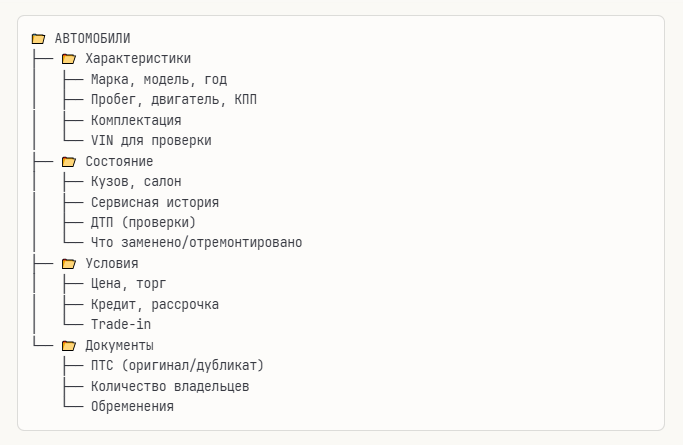Click the Состояние folder icon
Viewport: 683px width, 445px height.
pyautogui.click(x=69, y=161)
